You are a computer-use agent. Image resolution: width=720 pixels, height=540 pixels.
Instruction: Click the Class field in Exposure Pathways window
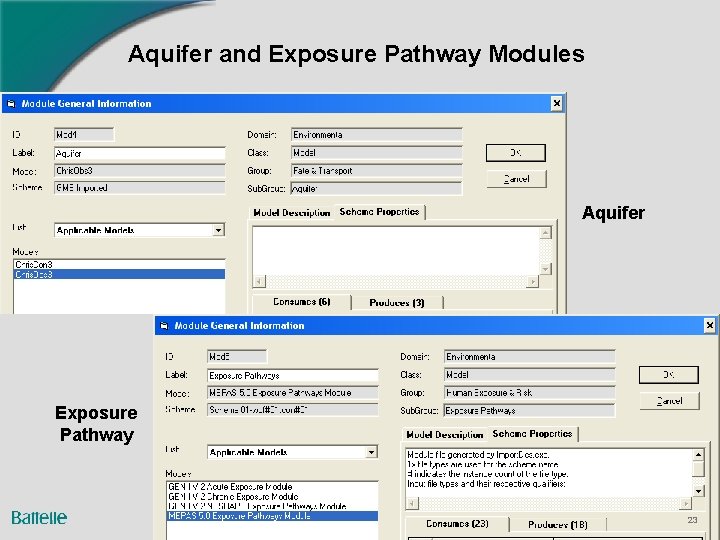[x=529, y=375]
